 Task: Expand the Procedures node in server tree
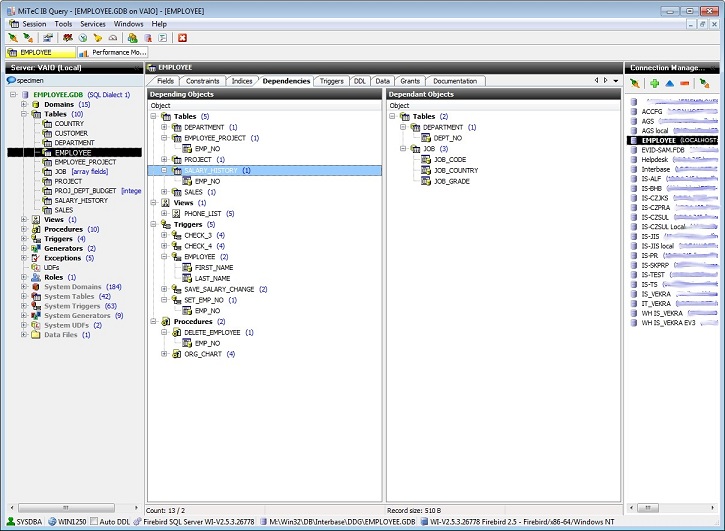[23, 229]
